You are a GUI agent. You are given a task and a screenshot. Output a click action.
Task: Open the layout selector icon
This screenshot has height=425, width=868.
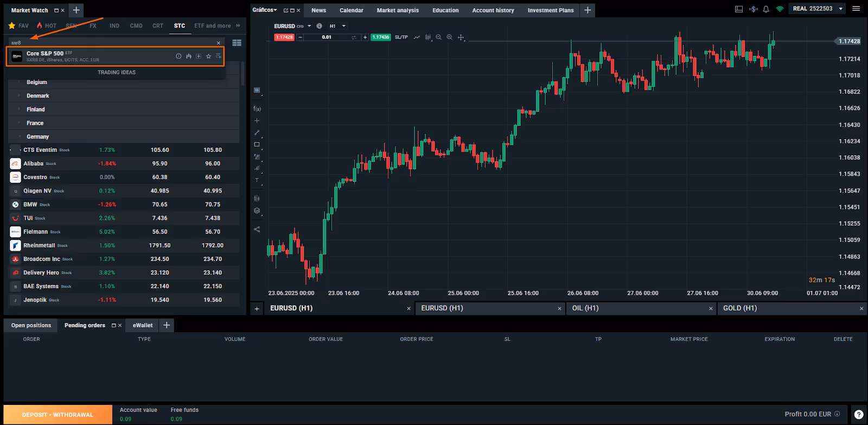[x=739, y=9]
